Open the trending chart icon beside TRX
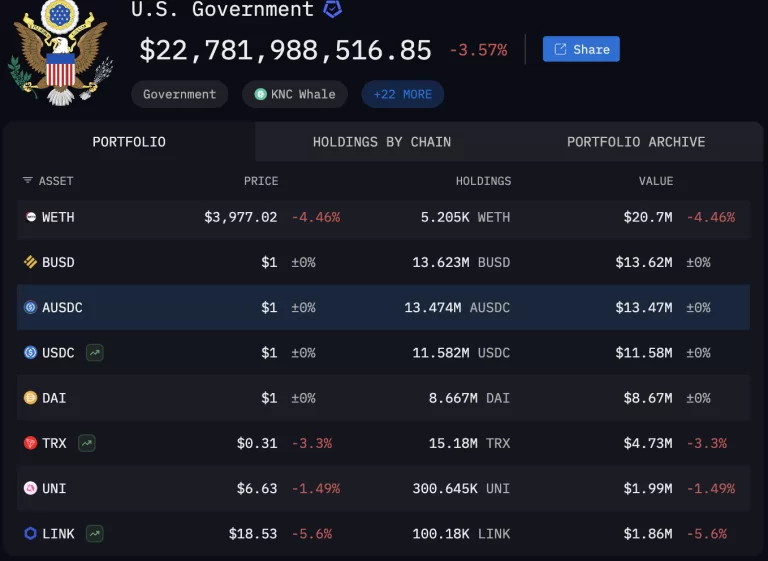 (87, 443)
